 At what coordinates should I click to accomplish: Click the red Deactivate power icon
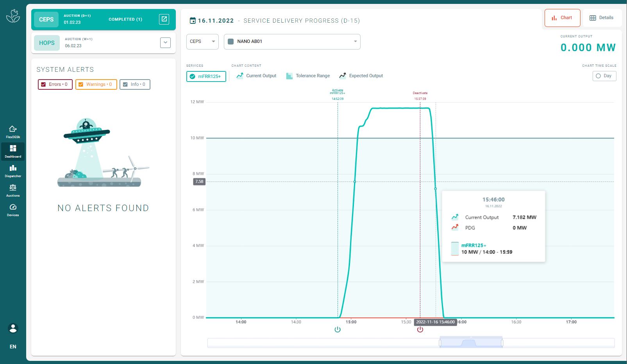click(420, 330)
